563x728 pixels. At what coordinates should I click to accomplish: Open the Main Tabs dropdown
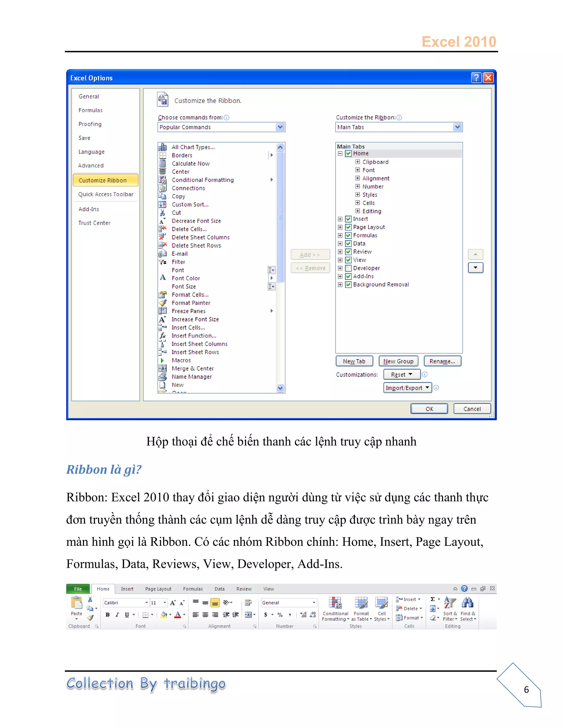pos(399,127)
